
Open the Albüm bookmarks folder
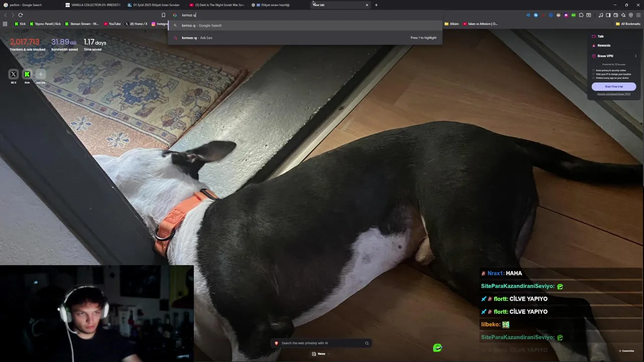(x=451, y=24)
